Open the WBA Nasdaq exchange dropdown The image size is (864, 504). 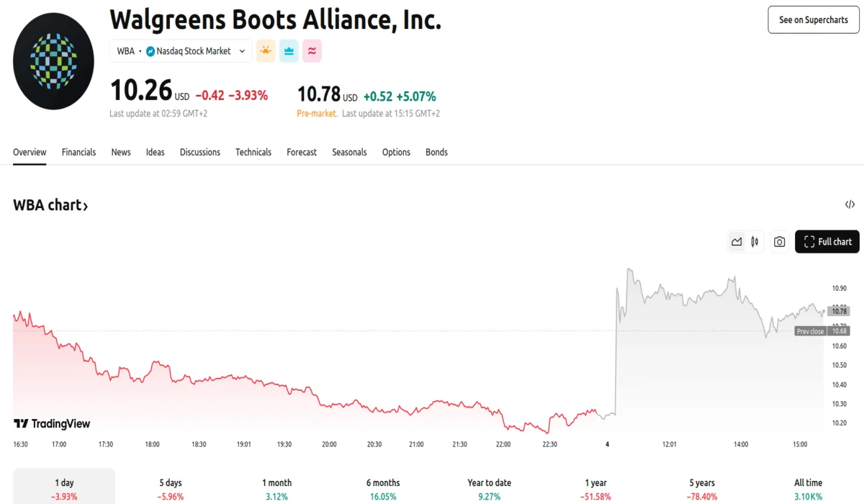[x=181, y=51]
